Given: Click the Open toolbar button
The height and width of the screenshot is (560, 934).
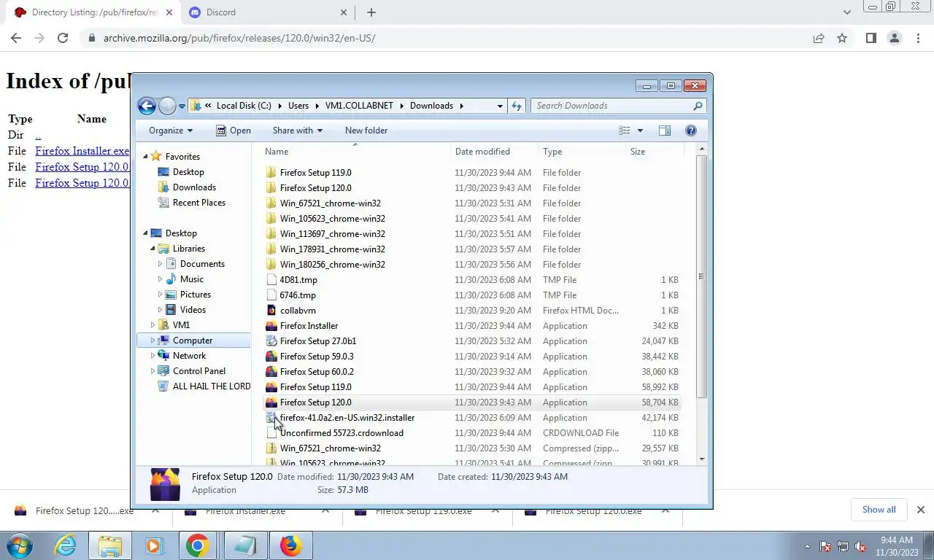Looking at the screenshot, I should coord(233,131).
